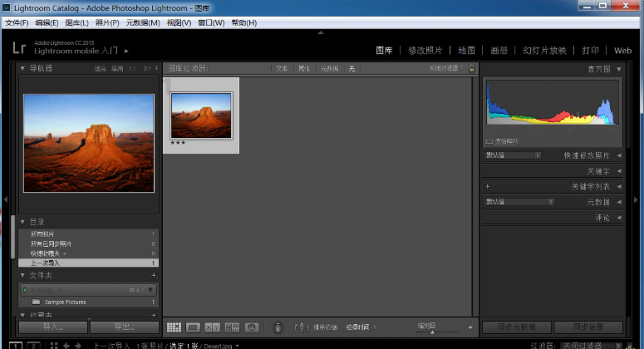The image size is (644, 349).
Task: Collapse the Catalog (目录) panel
Action: (22, 222)
